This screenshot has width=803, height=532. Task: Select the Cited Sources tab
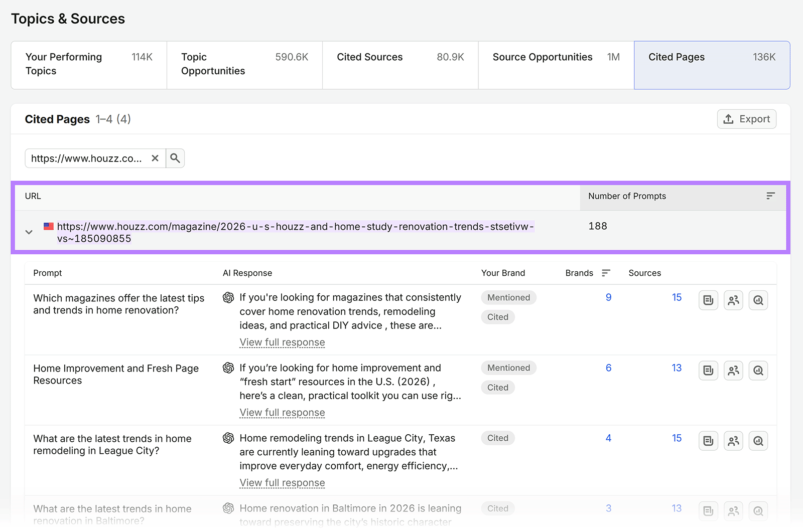400,65
